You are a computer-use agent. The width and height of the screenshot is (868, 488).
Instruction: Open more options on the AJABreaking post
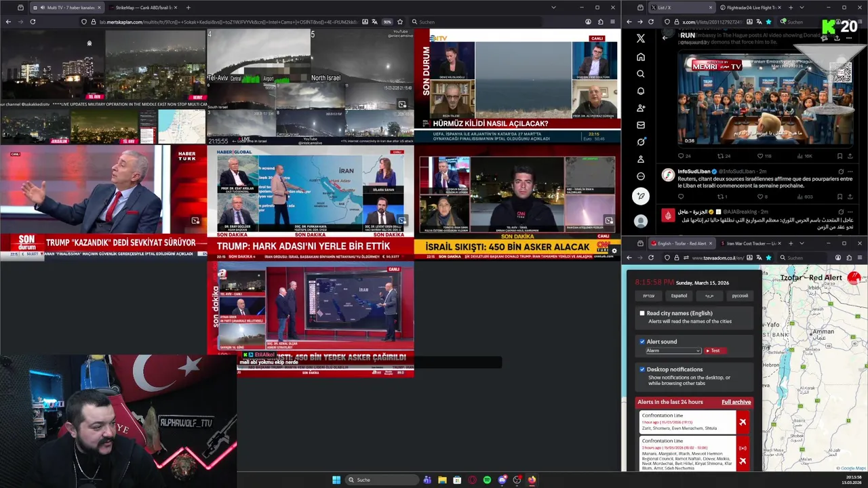(x=850, y=211)
